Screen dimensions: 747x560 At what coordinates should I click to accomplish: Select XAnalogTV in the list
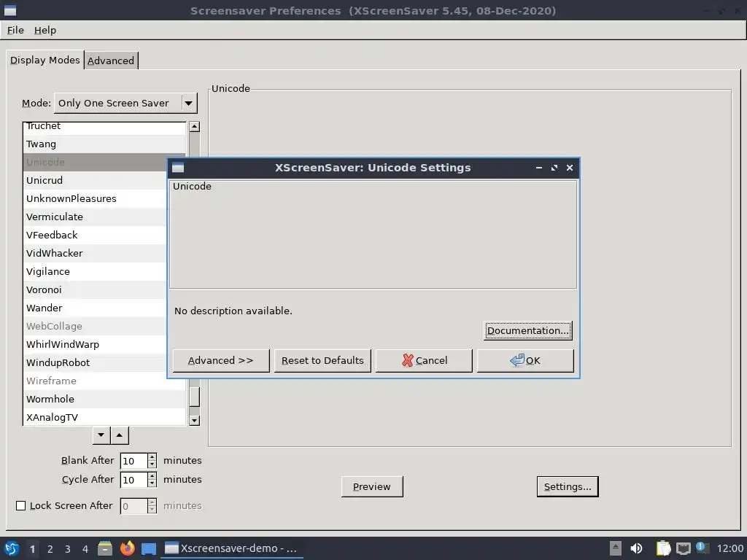[104, 417]
